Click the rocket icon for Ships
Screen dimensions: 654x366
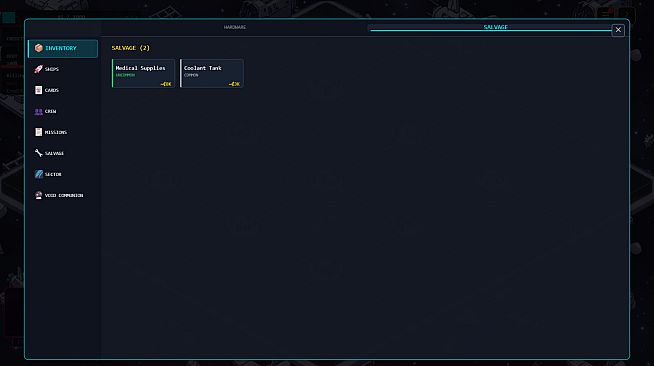(38, 69)
